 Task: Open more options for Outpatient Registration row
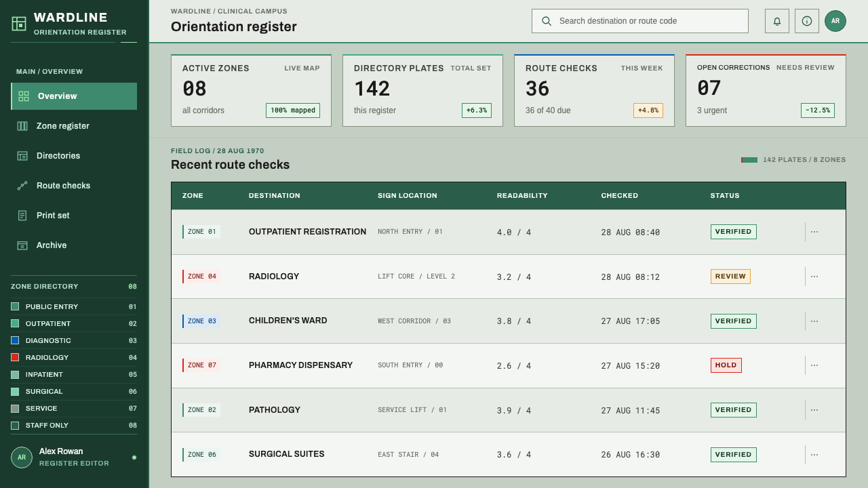click(x=814, y=232)
